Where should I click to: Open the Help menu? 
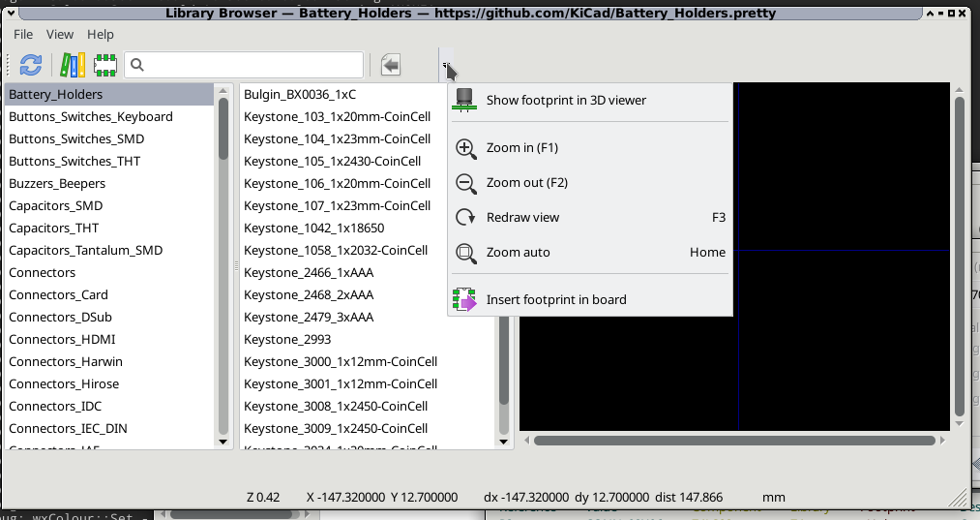pos(101,34)
